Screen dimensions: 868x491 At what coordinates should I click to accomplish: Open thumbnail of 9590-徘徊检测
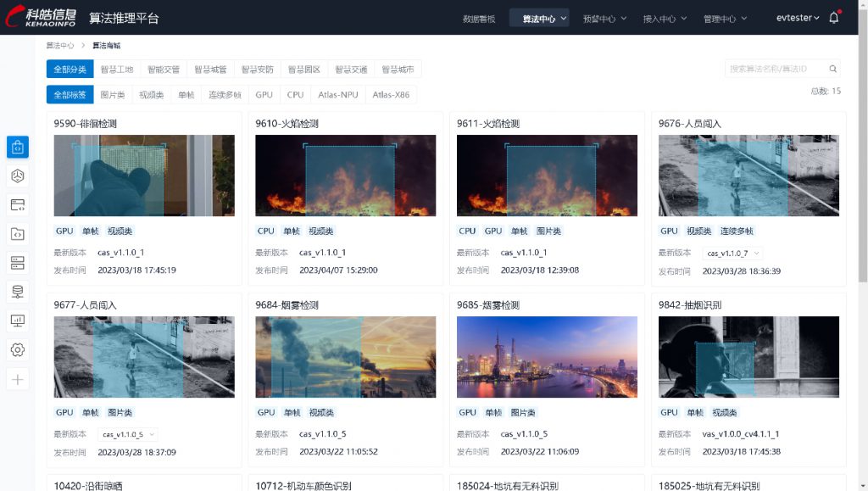click(x=144, y=176)
